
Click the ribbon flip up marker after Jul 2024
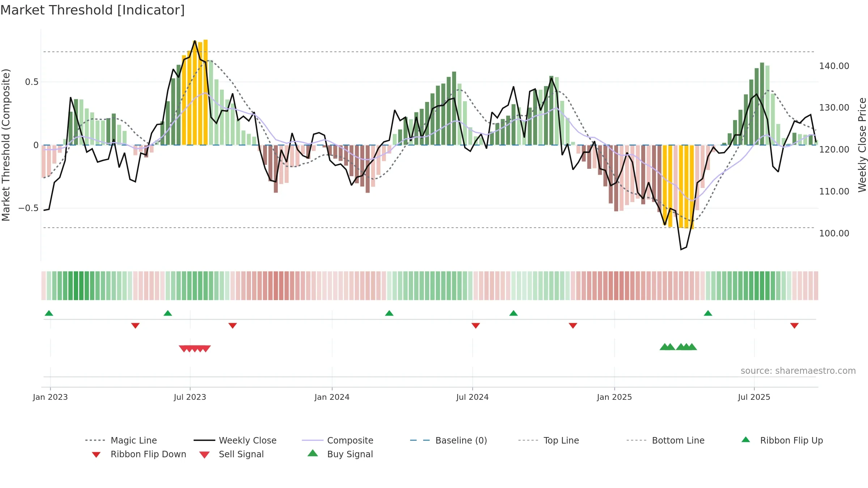514,313
